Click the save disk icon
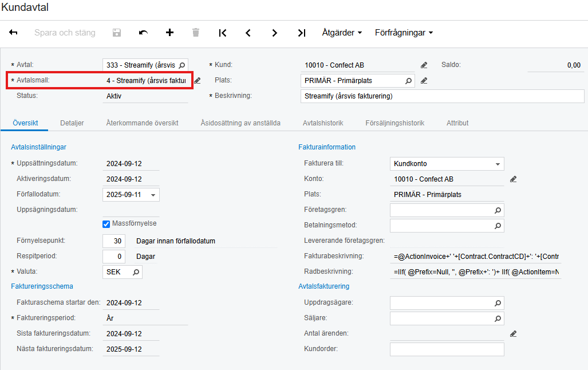 pyautogui.click(x=117, y=33)
